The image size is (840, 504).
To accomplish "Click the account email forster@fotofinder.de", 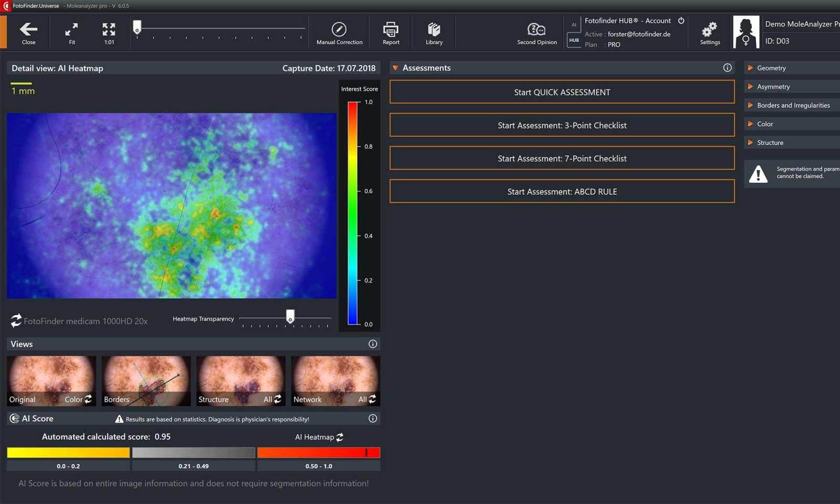I will 639,34.
